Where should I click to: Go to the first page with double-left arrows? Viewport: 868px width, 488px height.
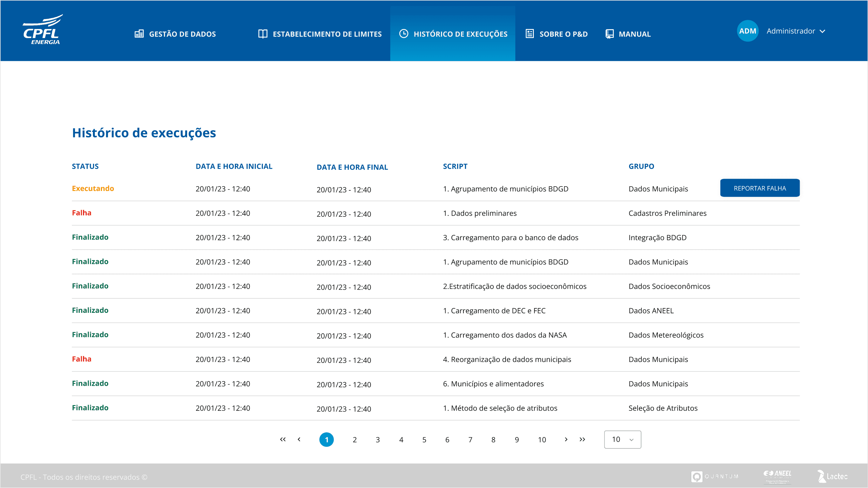pos(283,439)
